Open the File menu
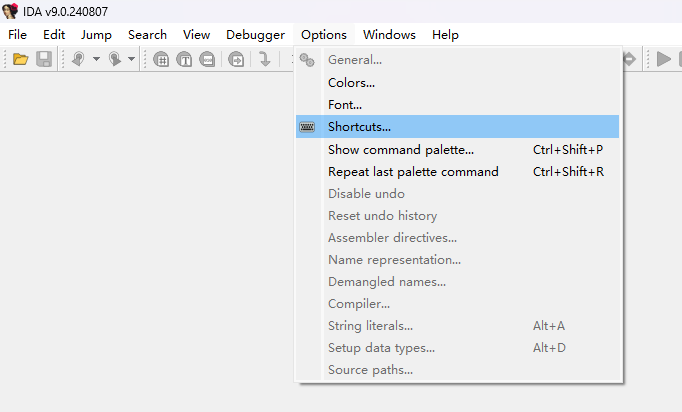Image resolution: width=682 pixels, height=412 pixels. pos(17,35)
